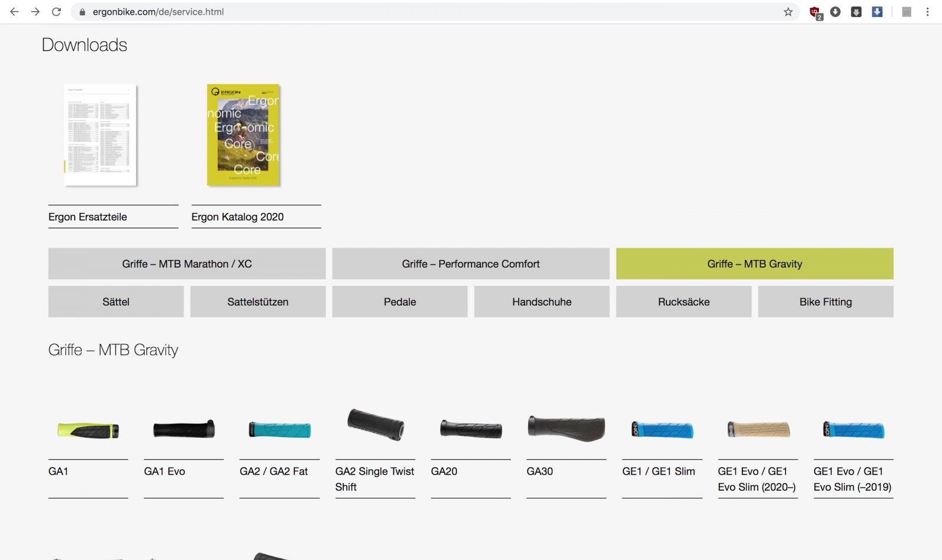Open the uBlock Origin extension icon
Image resolution: width=942 pixels, height=560 pixels.
pos(815,12)
